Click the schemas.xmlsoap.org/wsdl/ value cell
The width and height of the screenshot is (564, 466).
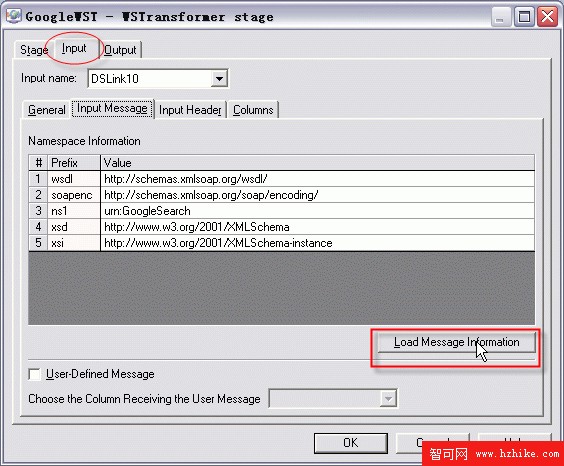pos(318,179)
